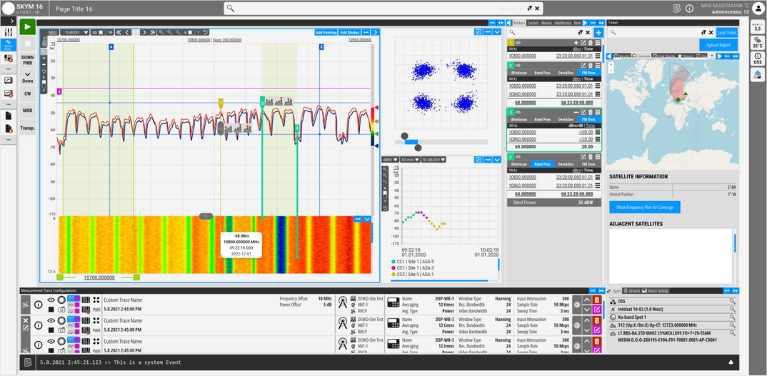
Task: Edit first trace using the magenta pencil icon
Action: click(597, 310)
